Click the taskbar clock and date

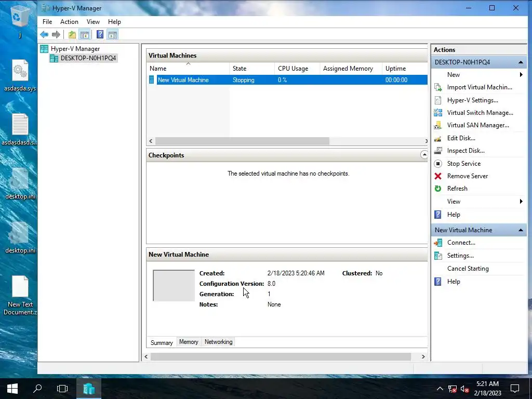[x=487, y=389]
